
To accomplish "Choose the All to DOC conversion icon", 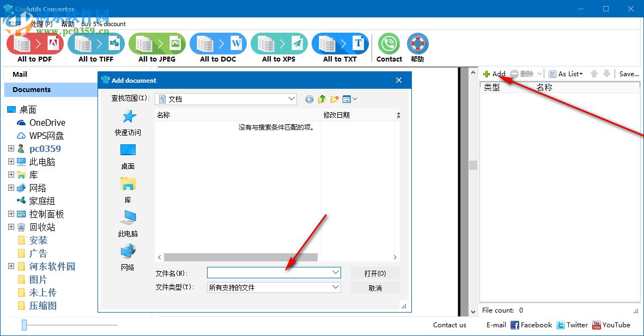I will coord(218,44).
